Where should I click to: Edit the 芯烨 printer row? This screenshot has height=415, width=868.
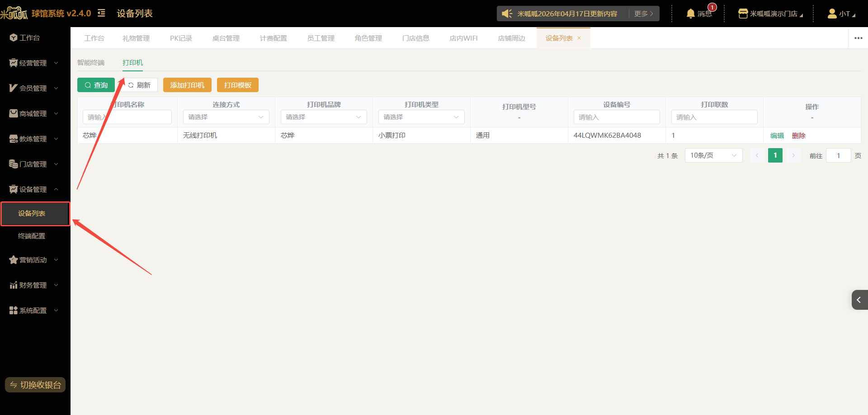coord(777,135)
